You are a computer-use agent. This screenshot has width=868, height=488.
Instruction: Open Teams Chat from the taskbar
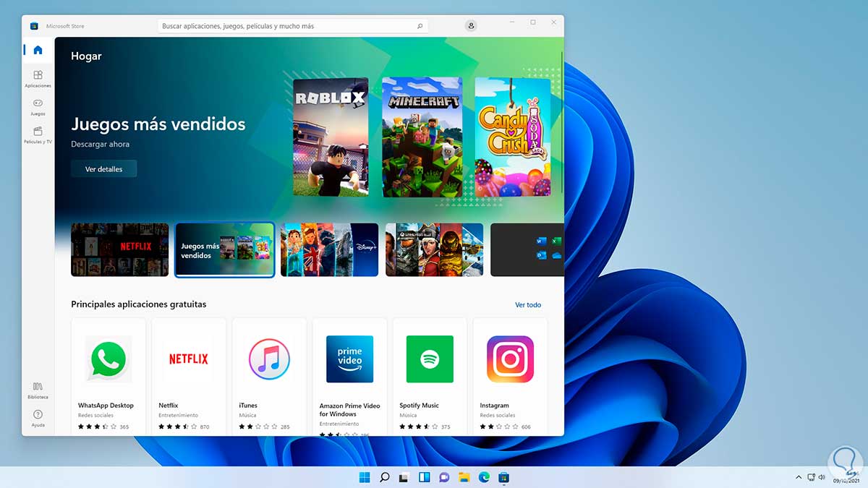click(x=444, y=477)
